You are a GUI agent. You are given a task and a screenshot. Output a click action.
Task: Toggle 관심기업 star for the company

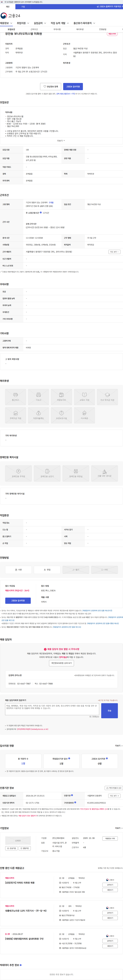pyautogui.click(x=11, y=848)
